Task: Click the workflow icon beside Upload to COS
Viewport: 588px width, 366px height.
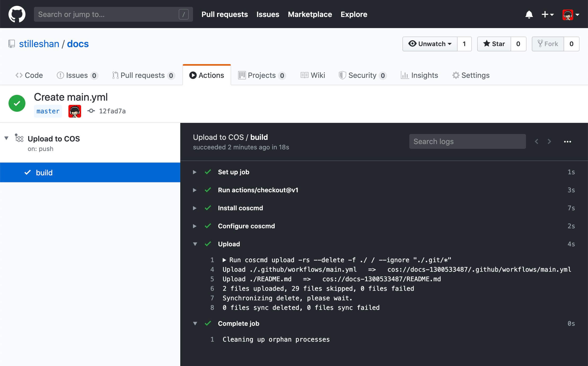Action: click(x=19, y=138)
